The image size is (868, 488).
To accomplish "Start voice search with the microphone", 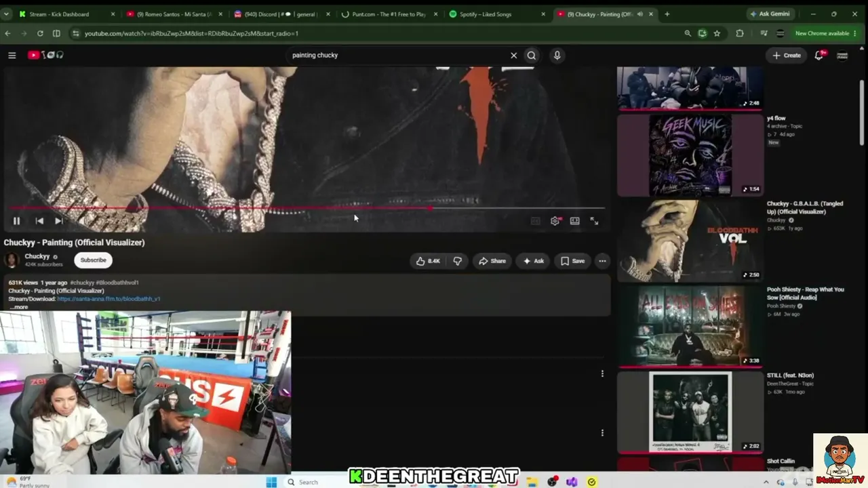I will click(x=557, y=56).
